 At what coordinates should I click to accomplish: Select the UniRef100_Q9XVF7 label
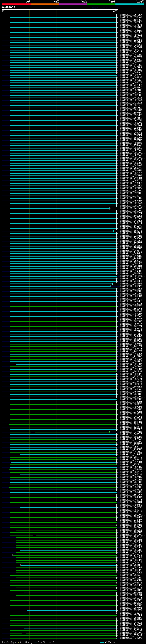coord(131,517)
